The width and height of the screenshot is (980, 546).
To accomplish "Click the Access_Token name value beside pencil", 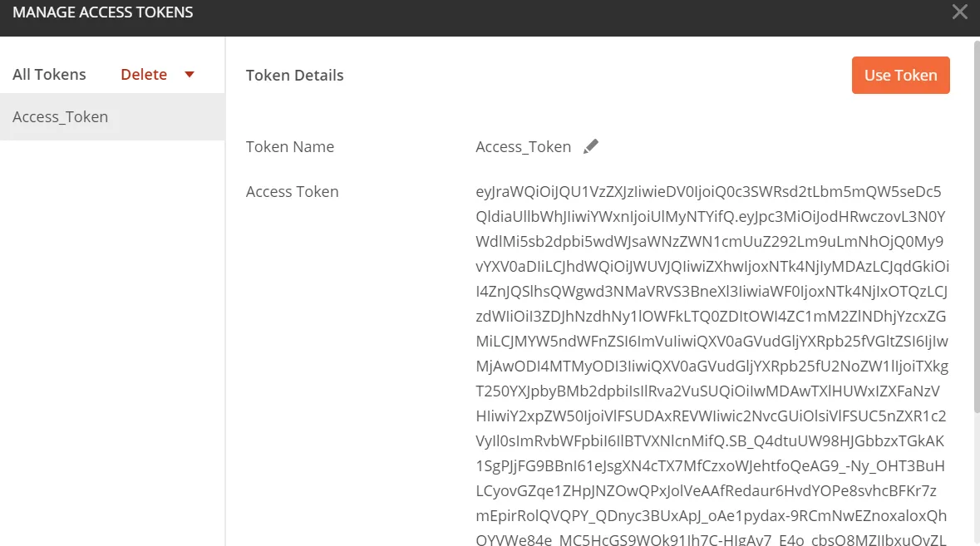I will pos(523,147).
